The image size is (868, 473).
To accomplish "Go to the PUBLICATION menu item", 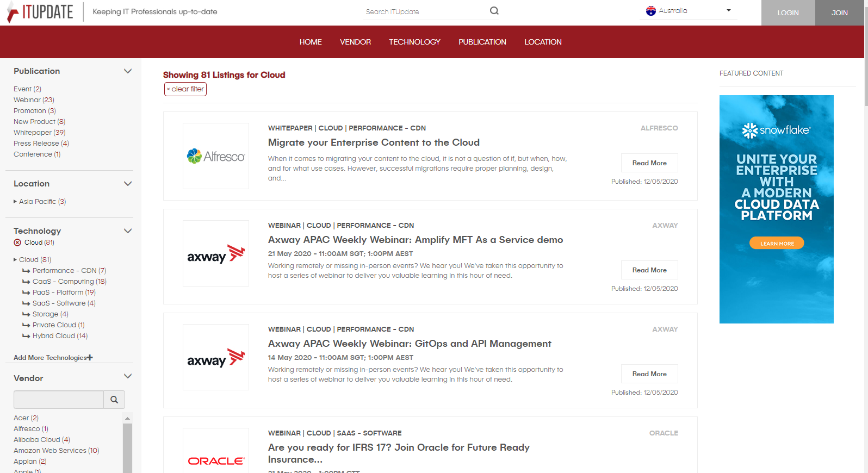I will pyautogui.click(x=482, y=42).
